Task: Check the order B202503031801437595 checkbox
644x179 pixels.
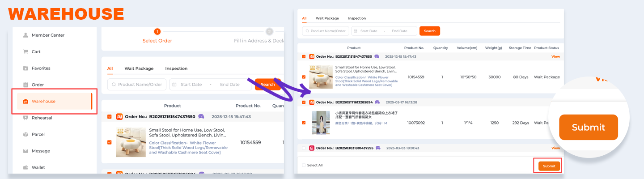Action: click(304, 148)
